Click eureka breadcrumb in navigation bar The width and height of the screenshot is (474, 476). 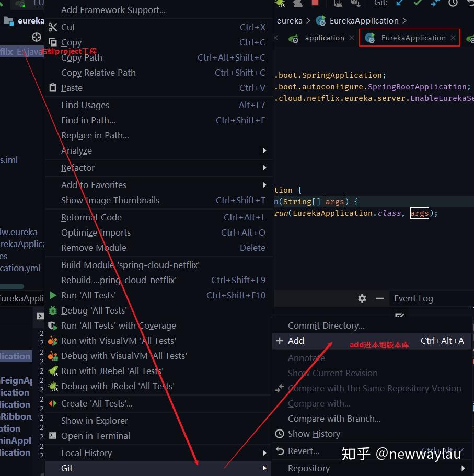pos(290,21)
